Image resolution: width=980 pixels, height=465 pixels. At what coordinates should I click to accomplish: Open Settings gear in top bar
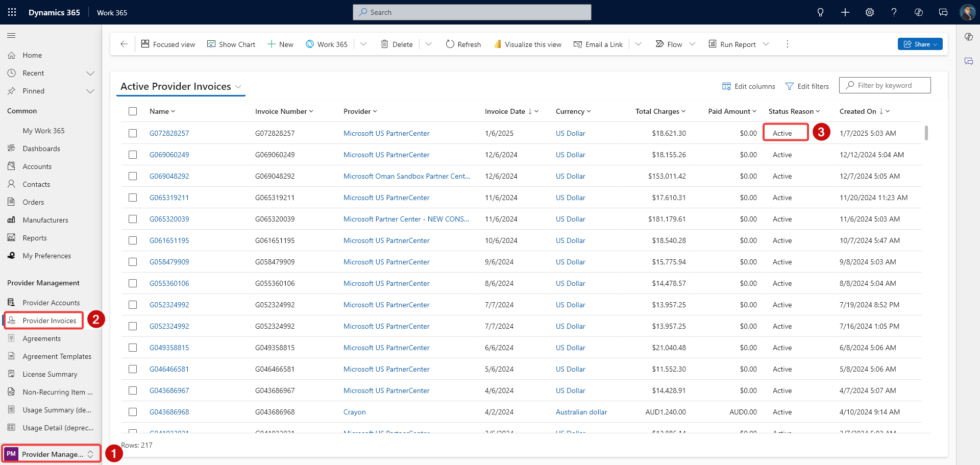(869, 12)
